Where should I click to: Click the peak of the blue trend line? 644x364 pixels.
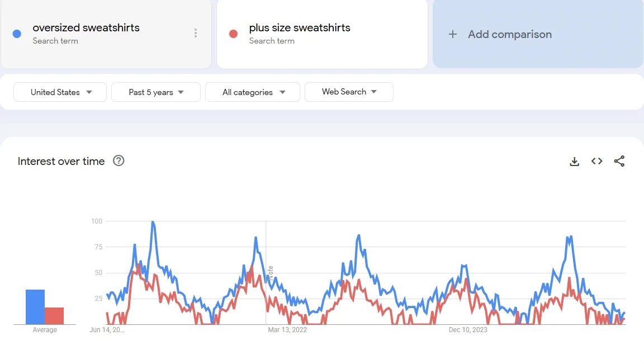(153, 223)
